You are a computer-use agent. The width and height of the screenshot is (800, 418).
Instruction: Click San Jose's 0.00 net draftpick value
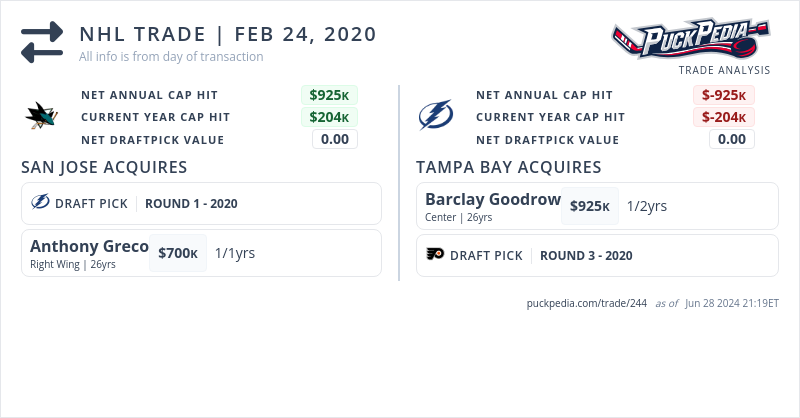point(335,139)
